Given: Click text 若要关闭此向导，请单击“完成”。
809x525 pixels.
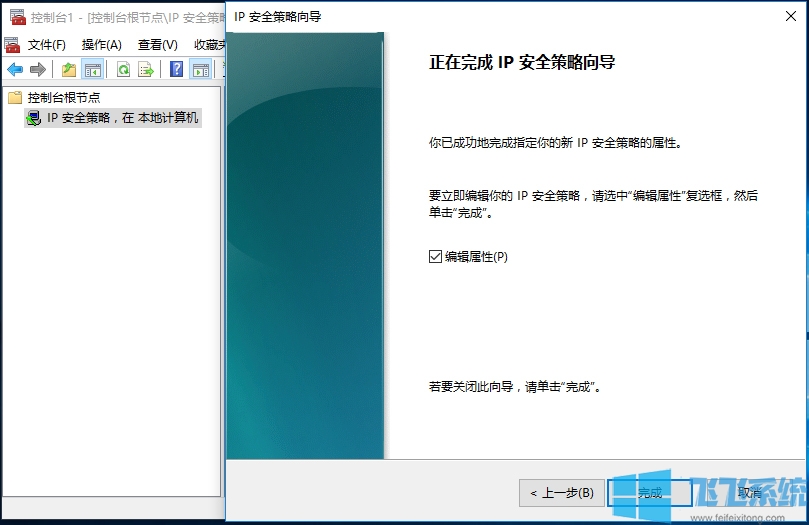Looking at the screenshot, I should [x=515, y=387].
